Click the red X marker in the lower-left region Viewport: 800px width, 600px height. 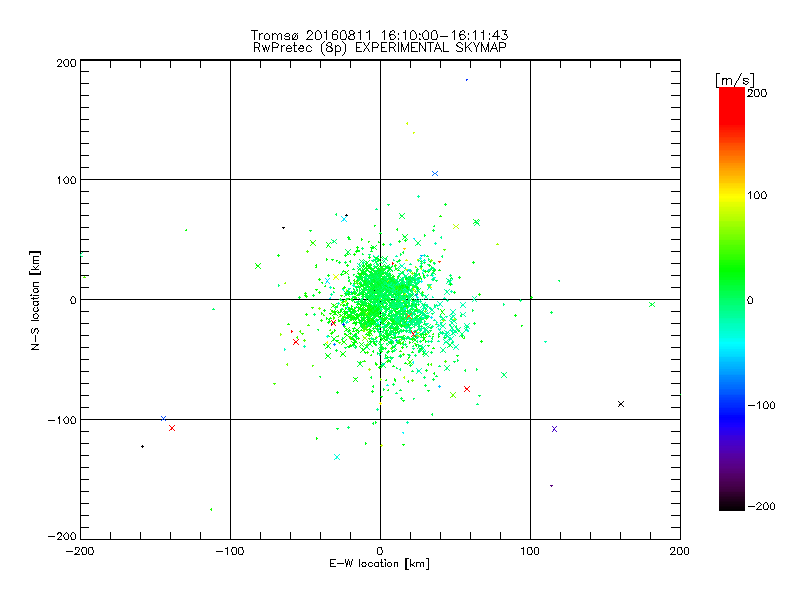pos(172,428)
